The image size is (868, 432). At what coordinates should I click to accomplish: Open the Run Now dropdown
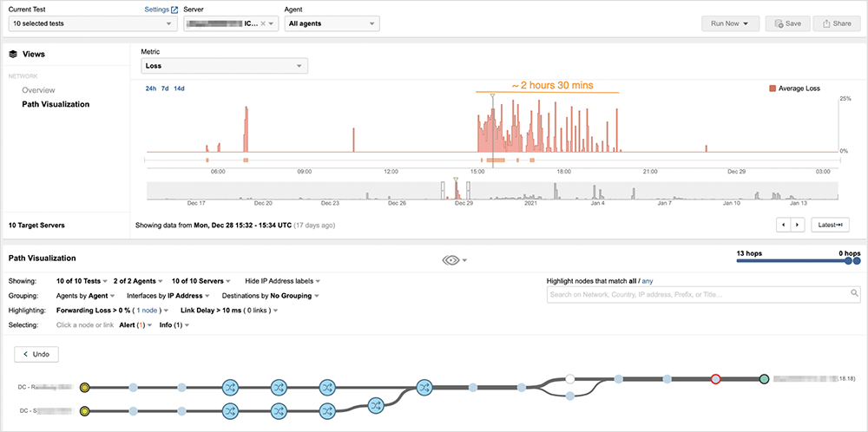coord(730,23)
